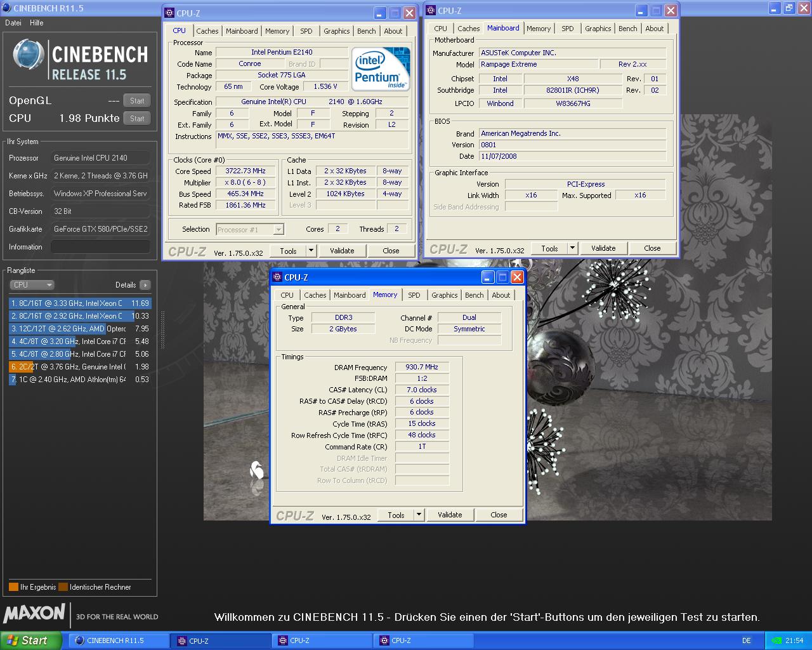The height and width of the screenshot is (650, 812).
Task: Select ranking row 12C/12T AMD Opteron
Action: (80, 329)
